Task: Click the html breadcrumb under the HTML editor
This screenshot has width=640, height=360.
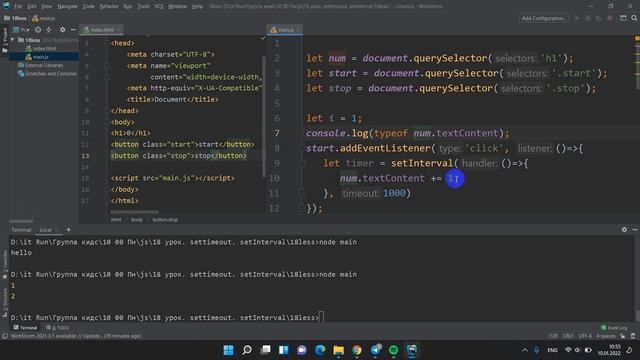Action: (116, 220)
